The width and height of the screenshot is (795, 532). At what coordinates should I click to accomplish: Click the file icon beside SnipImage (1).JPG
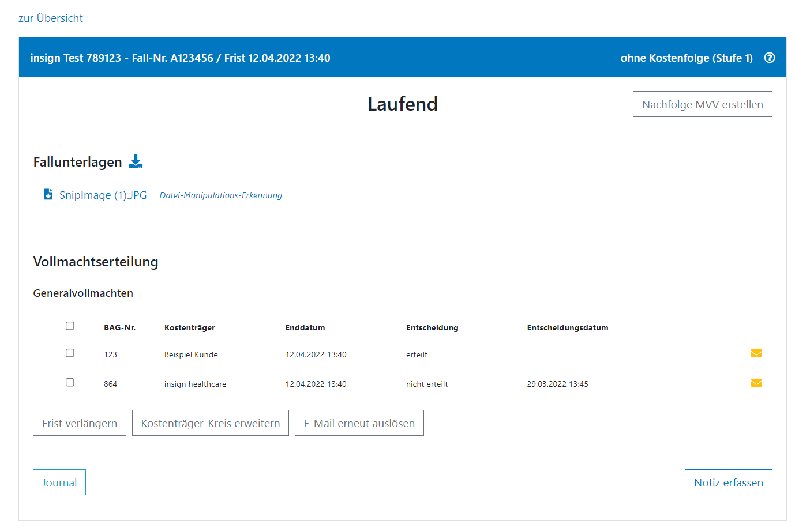[x=48, y=194]
